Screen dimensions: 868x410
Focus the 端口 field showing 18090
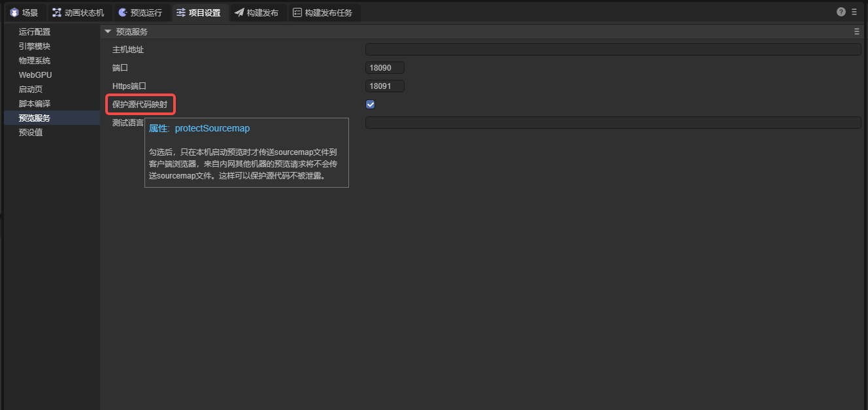pos(384,68)
